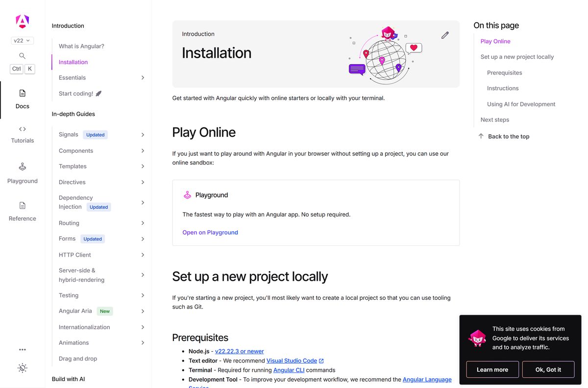
Task: Click the Updated badge next to Forms
Action: point(93,239)
